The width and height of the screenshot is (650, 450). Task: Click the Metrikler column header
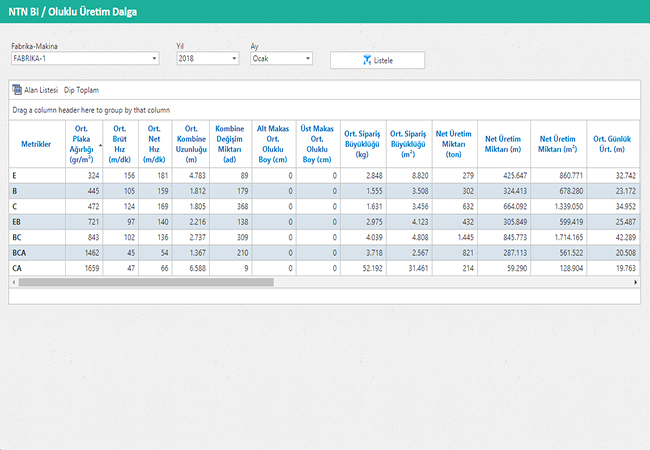click(x=36, y=144)
